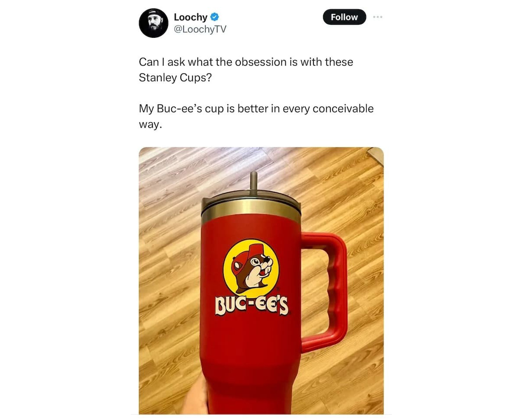
Task: Click the gray straw atop the lid
Action: pos(254,182)
